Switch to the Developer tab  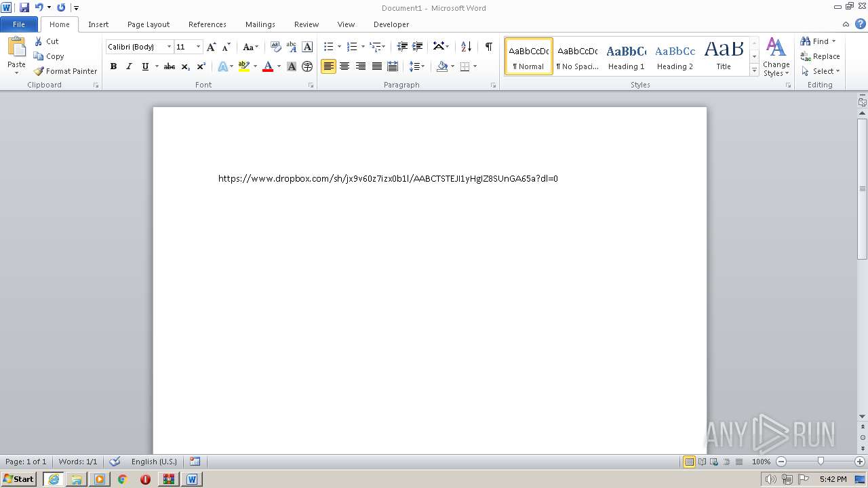[x=391, y=24]
